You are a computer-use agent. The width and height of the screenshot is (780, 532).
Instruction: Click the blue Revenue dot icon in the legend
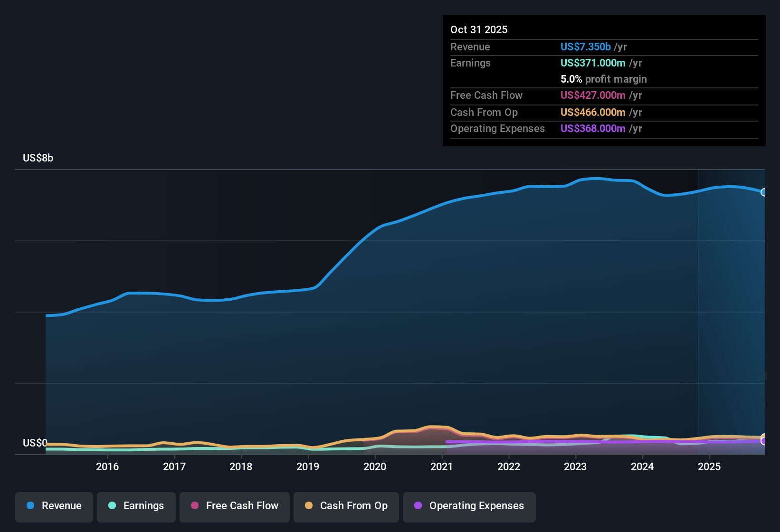30,506
